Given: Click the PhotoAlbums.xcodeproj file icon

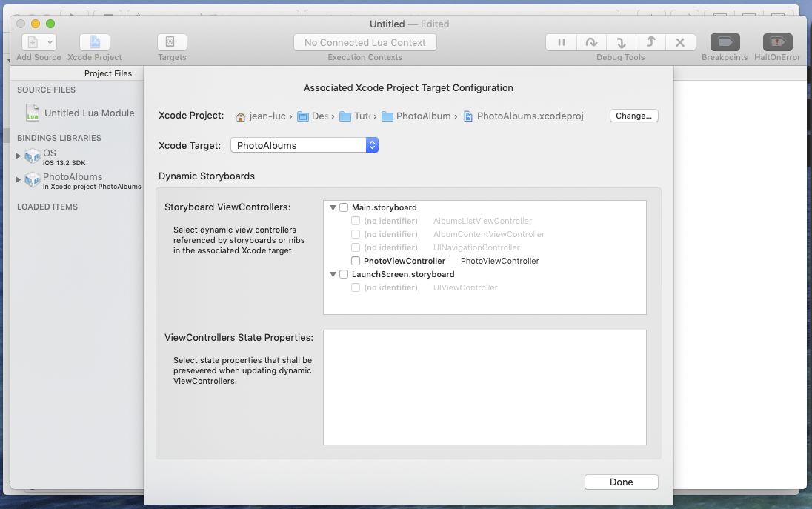Looking at the screenshot, I should point(468,116).
